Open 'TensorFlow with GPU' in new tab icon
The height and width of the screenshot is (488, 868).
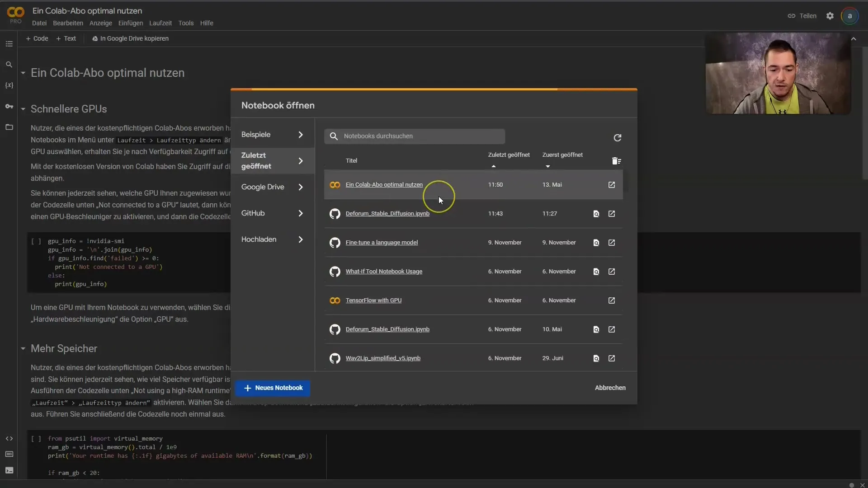[612, 300]
